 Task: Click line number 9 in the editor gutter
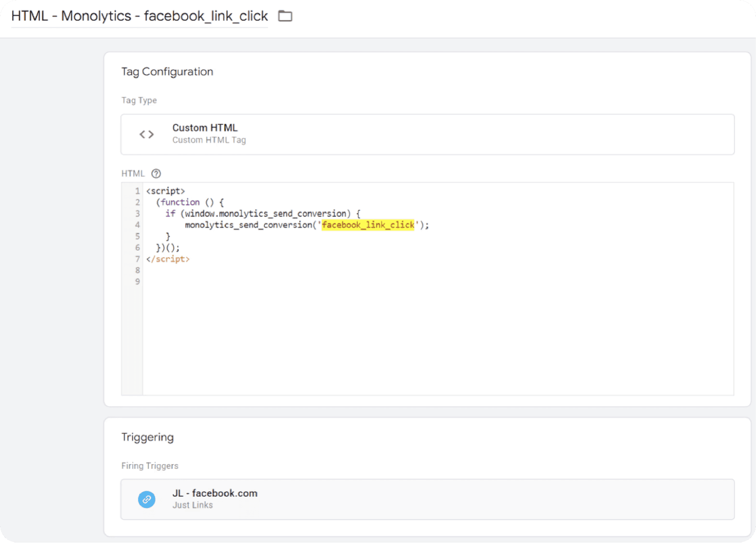(x=137, y=281)
